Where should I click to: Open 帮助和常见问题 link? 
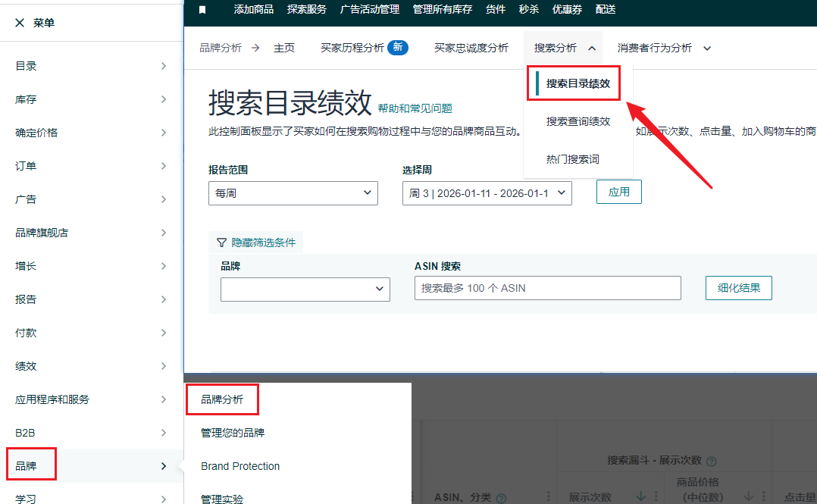point(415,108)
